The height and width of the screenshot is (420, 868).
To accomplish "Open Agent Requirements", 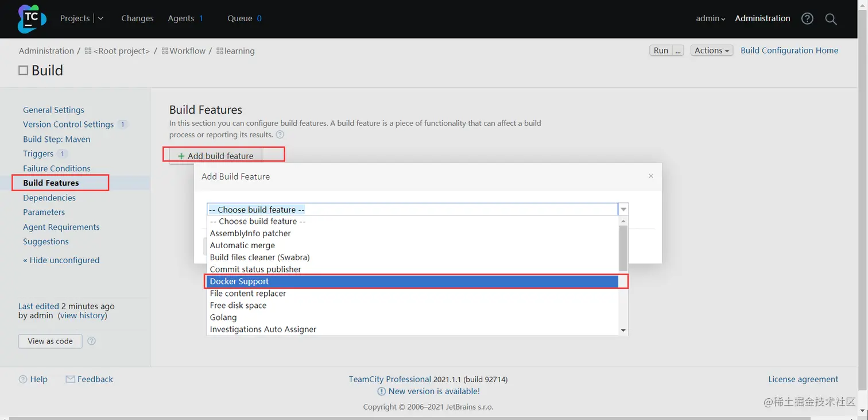I will [x=61, y=227].
